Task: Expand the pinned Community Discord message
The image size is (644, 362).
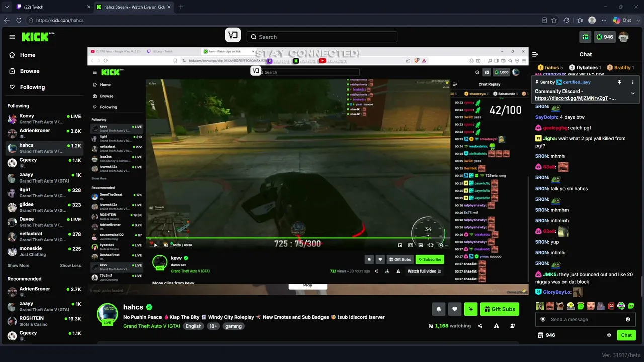Action: tap(632, 93)
